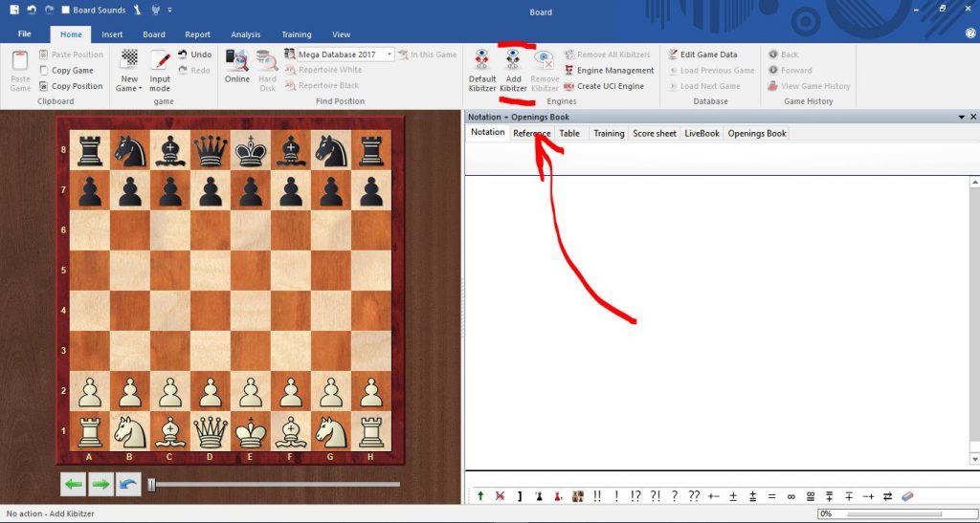Click the game navigation slider handle
This screenshot has width=980, height=523.
point(151,485)
